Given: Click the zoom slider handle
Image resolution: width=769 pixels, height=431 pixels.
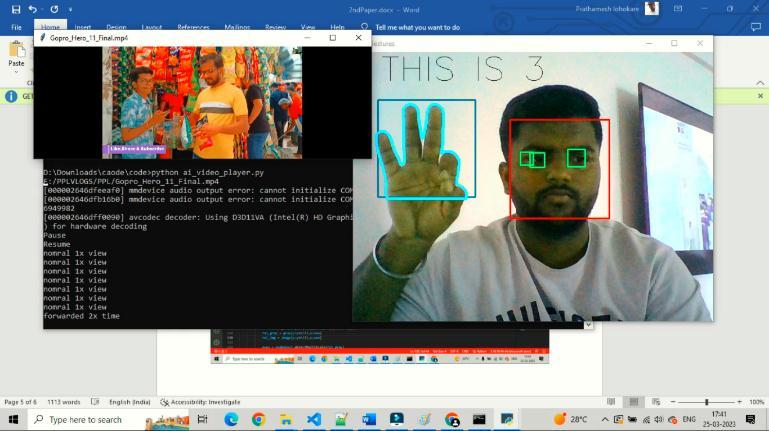Looking at the screenshot, I should point(707,402).
